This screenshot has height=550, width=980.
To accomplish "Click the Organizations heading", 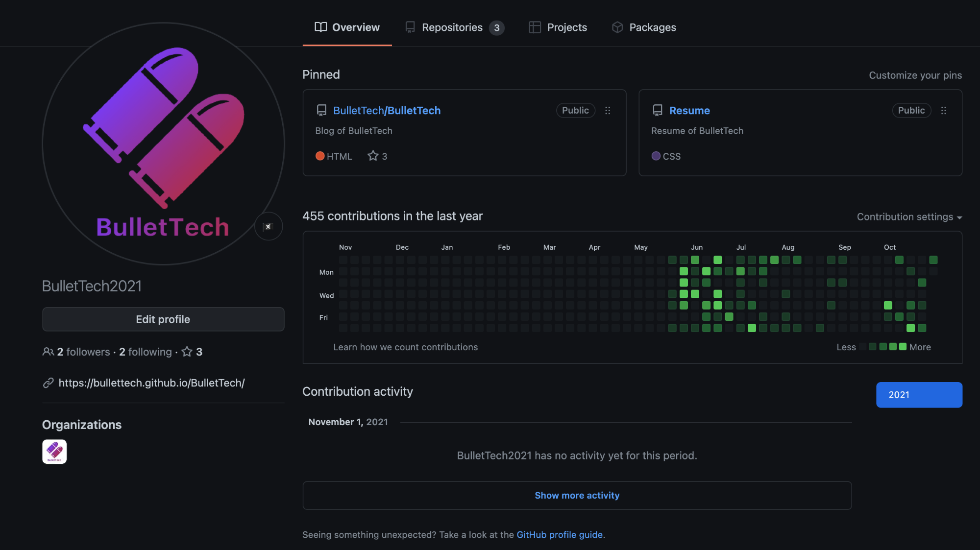I will pos(82,425).
